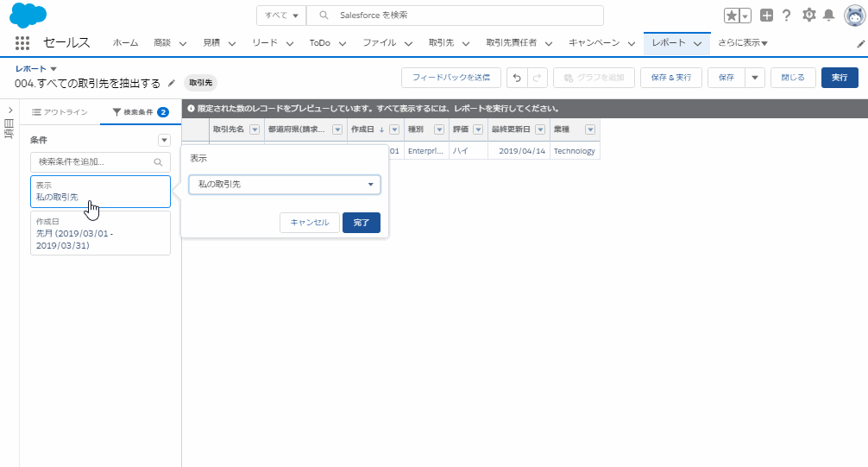Open the 取引先名 column menu

coord(255,129)
